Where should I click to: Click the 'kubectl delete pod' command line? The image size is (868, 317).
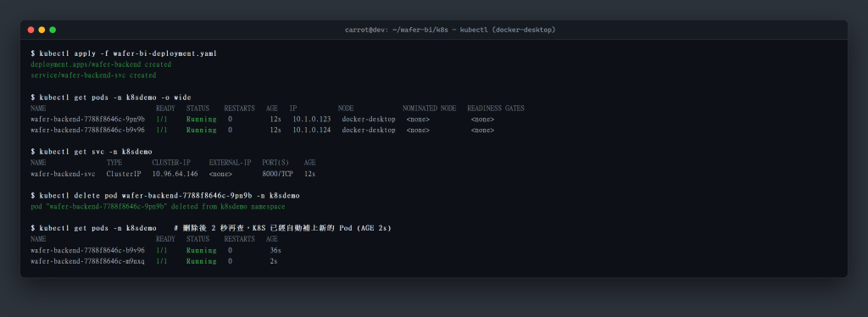165,196
